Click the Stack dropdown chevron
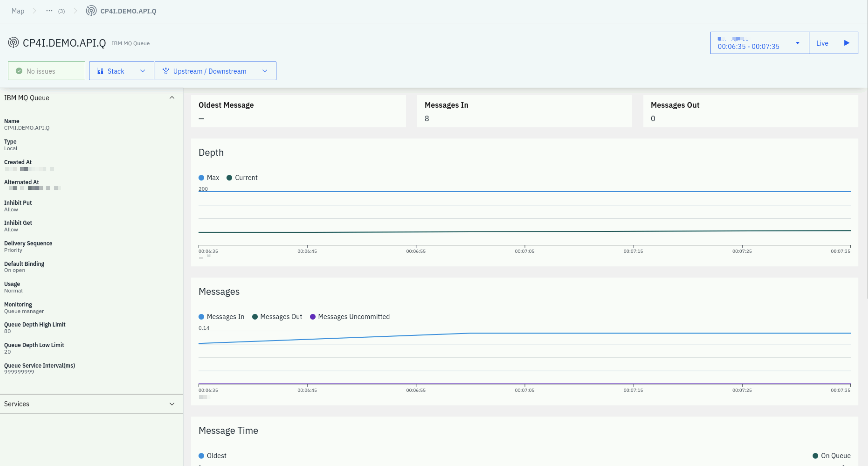Image resolution: width=868 pixels, height=466 pixels. click(143, 71)
